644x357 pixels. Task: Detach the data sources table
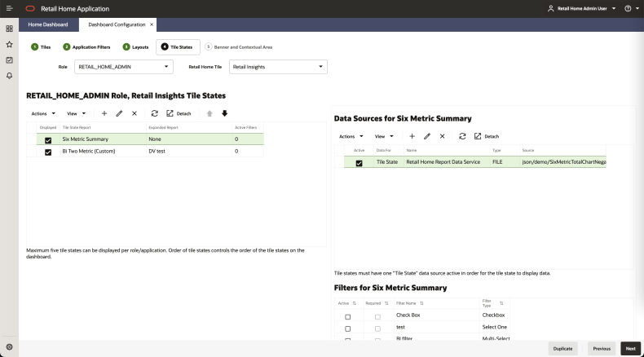click(x=487, y=136)
